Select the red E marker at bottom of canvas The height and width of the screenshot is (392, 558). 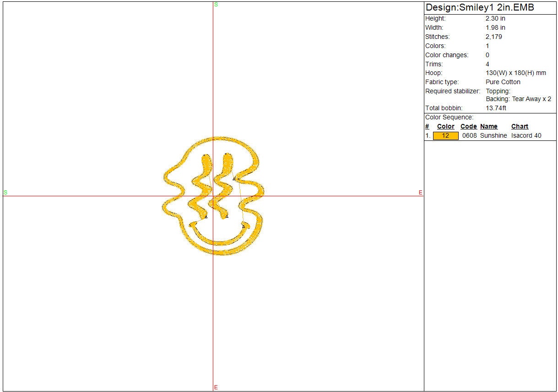click(x=216, y=387)
